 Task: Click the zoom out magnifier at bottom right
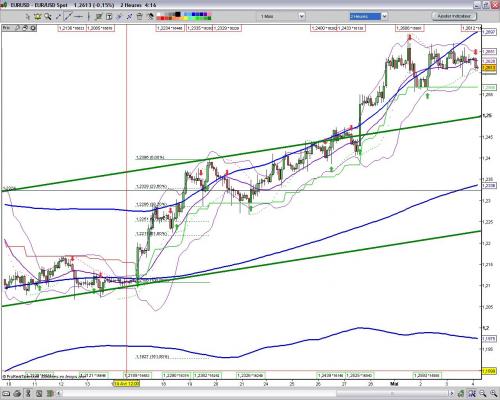(483, 393)
